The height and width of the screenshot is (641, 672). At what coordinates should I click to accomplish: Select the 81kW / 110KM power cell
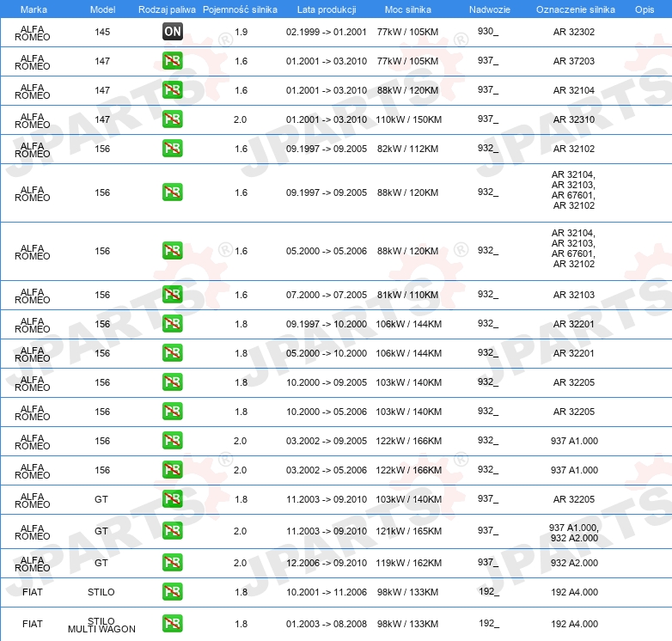click(407, 295)
